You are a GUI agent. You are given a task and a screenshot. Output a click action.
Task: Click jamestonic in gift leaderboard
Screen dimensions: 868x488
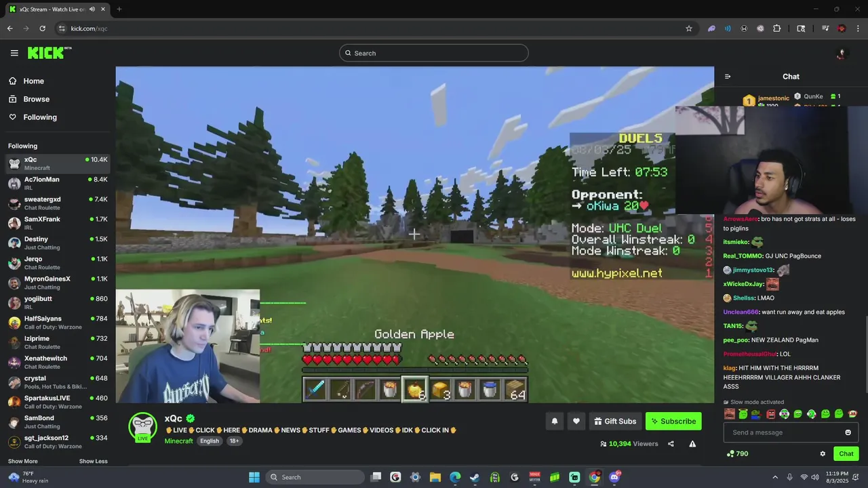pos(773,98)
